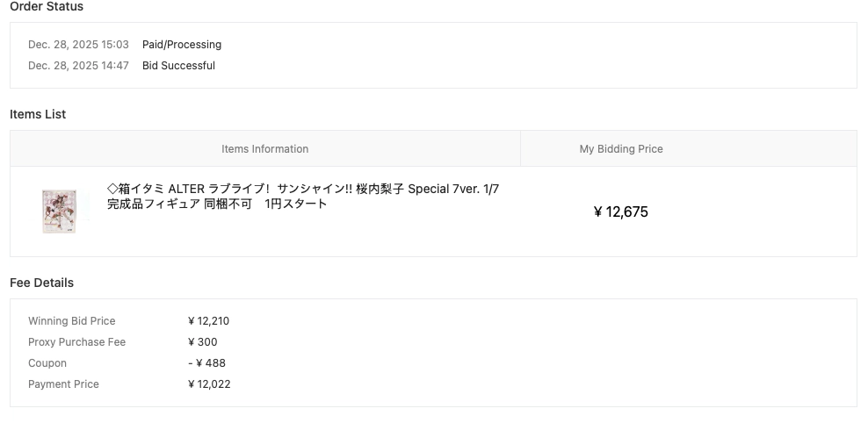The image size is (868, 423).
Task: Click the ¥ 12,210 winning bid amount
Action: (208, 321)
